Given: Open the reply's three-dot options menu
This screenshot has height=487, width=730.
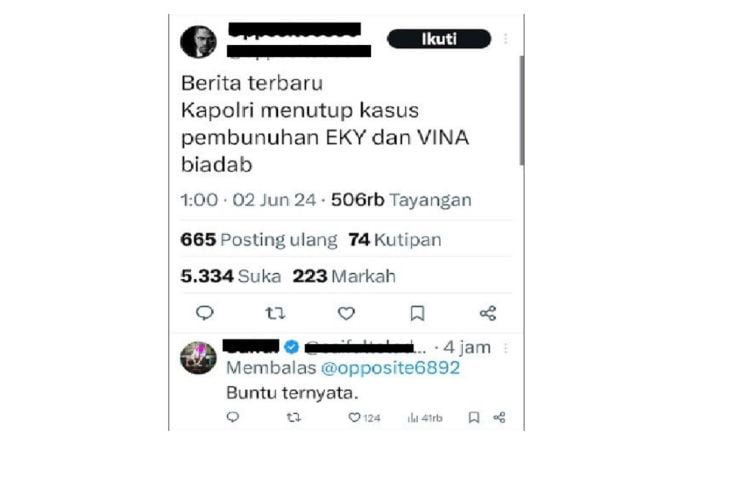Looking at the screenshot, I should click(506, 348).
